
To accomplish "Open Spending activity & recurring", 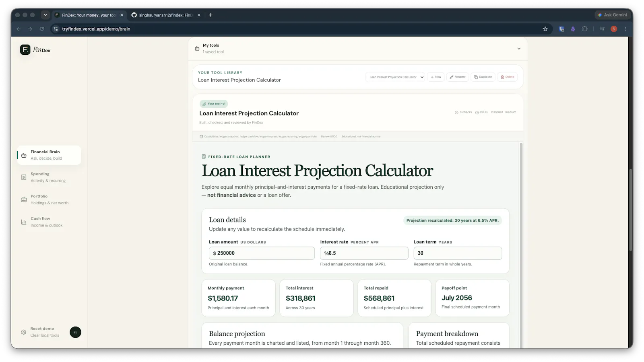I will tap(49, 177).
